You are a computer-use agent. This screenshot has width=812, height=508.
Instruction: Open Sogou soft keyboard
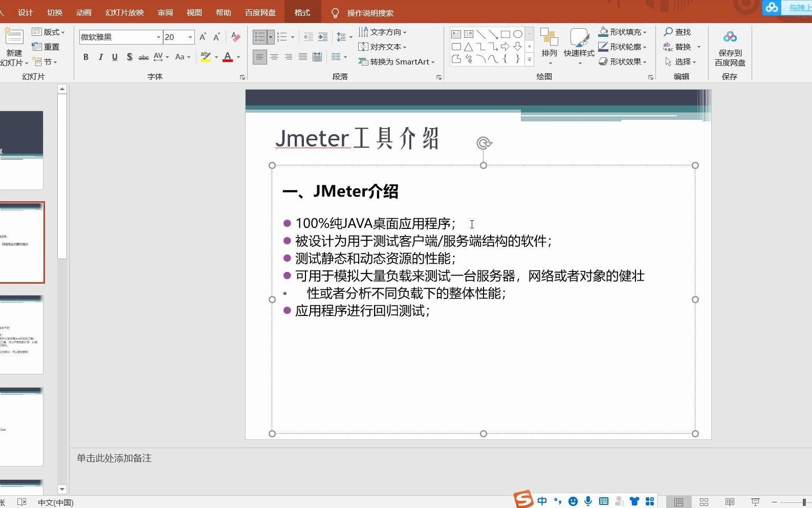tap(604, 501)
